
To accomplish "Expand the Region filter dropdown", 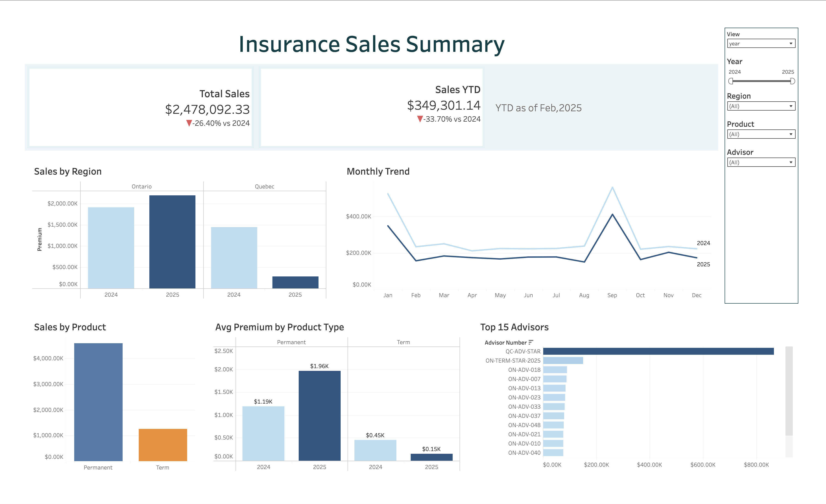I will pos(761,106).
